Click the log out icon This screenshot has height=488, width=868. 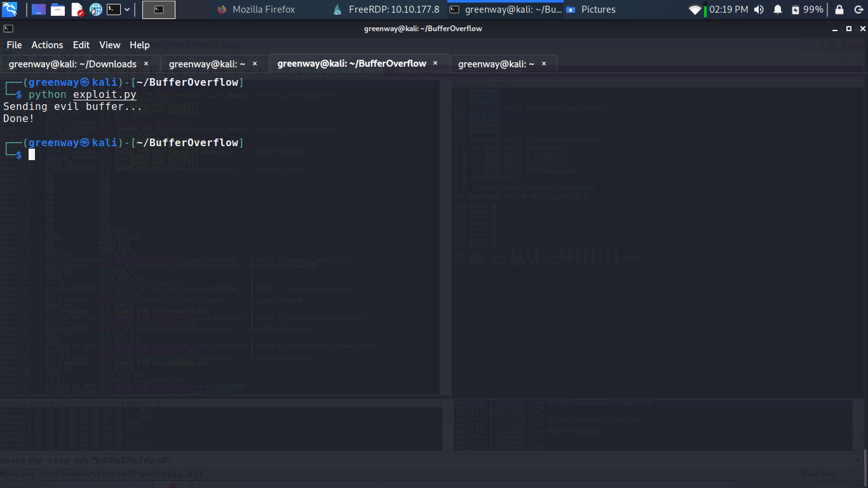858,10
